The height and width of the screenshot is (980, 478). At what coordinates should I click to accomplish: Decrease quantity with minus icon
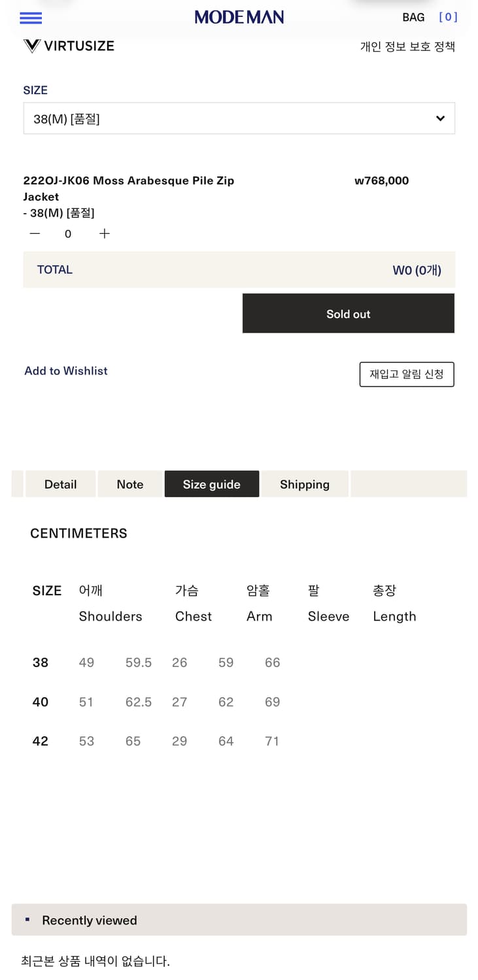pos(35,234)
